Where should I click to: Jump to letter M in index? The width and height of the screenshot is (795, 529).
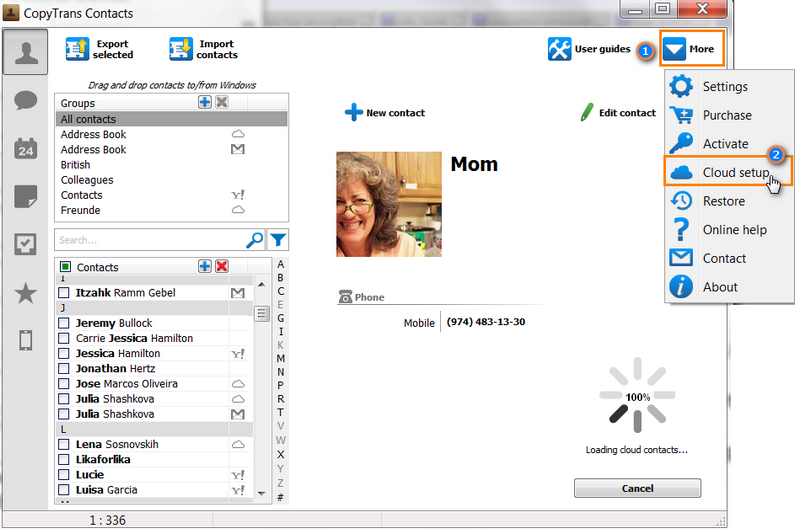[x=280, y=359]
